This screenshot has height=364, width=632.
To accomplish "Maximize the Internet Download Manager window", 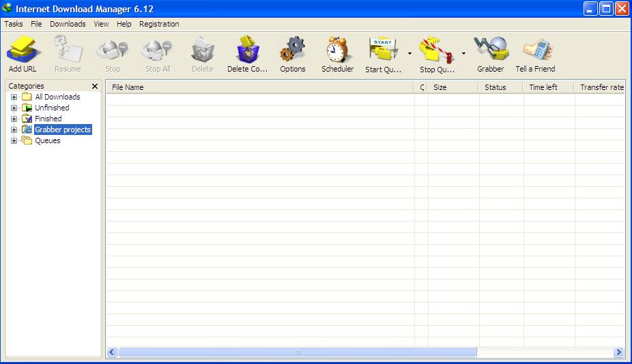I will point(606,8).
